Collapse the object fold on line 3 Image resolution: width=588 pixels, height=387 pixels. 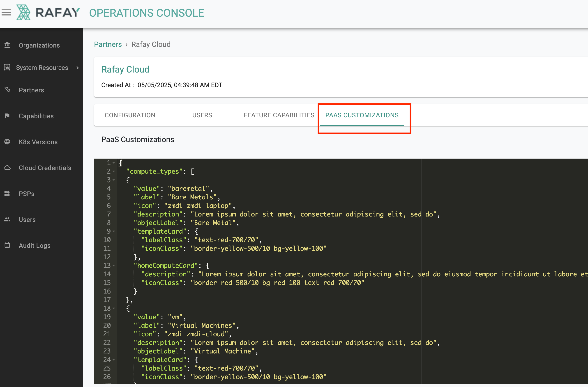[114, 180]
